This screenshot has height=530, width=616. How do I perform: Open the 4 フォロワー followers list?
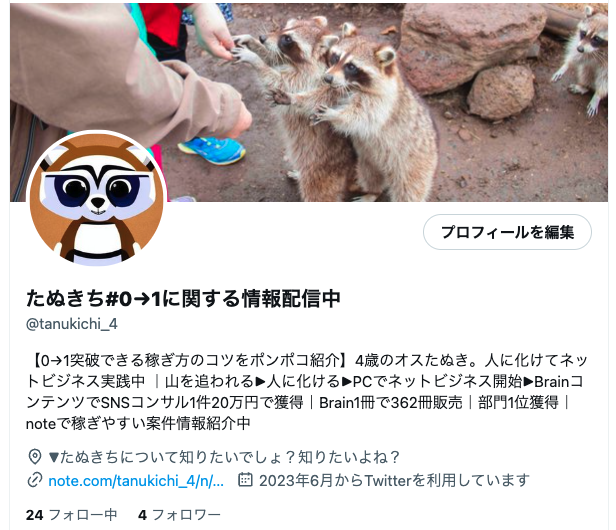coord(179,515)
